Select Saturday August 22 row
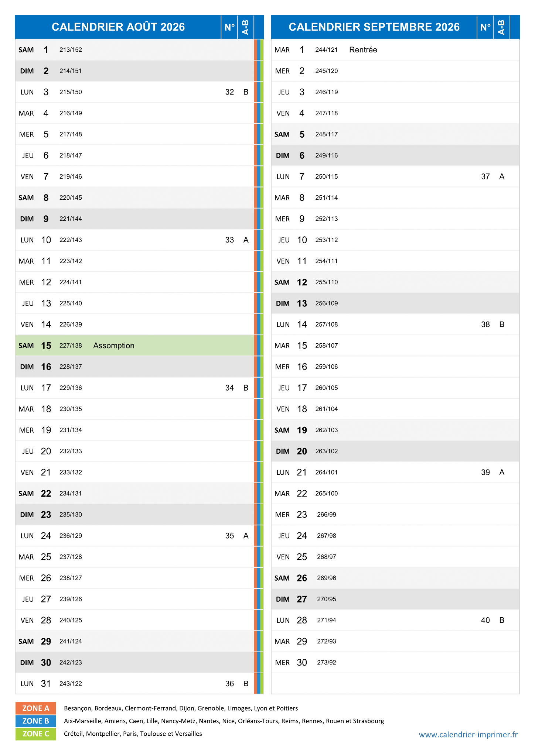The width and height of the screenshot is (535, 756). 134,494
